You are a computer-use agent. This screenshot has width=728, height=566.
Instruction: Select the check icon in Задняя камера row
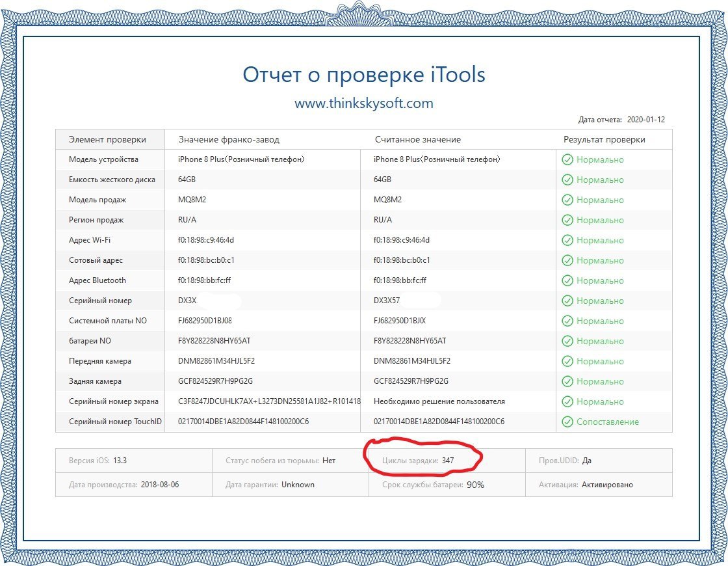567,381
